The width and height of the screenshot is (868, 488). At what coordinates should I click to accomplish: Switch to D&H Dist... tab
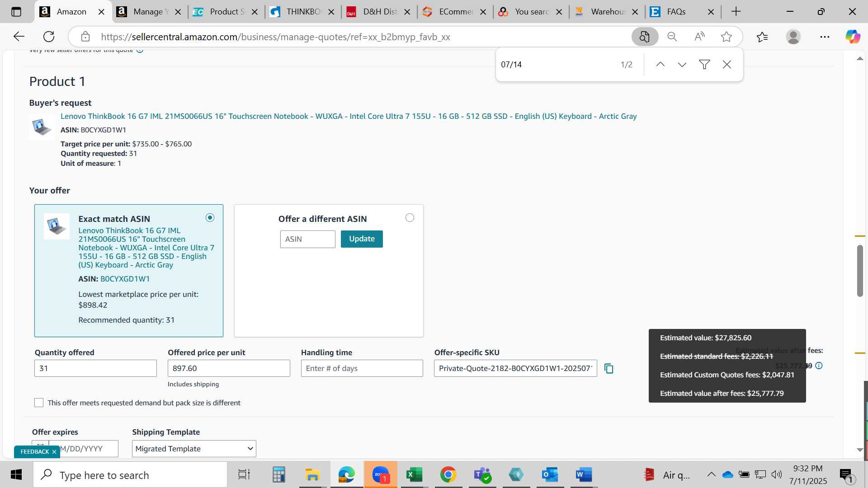377,12
